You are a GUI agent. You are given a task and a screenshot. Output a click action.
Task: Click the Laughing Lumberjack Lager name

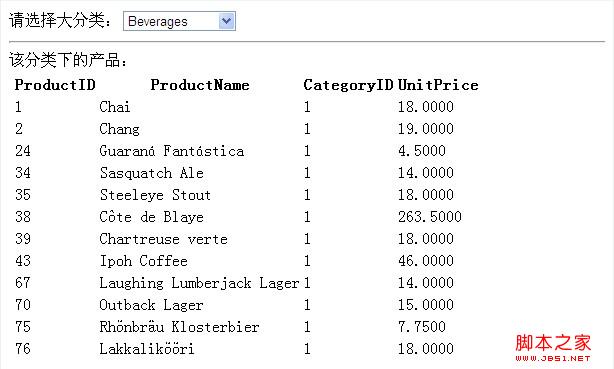199,283
